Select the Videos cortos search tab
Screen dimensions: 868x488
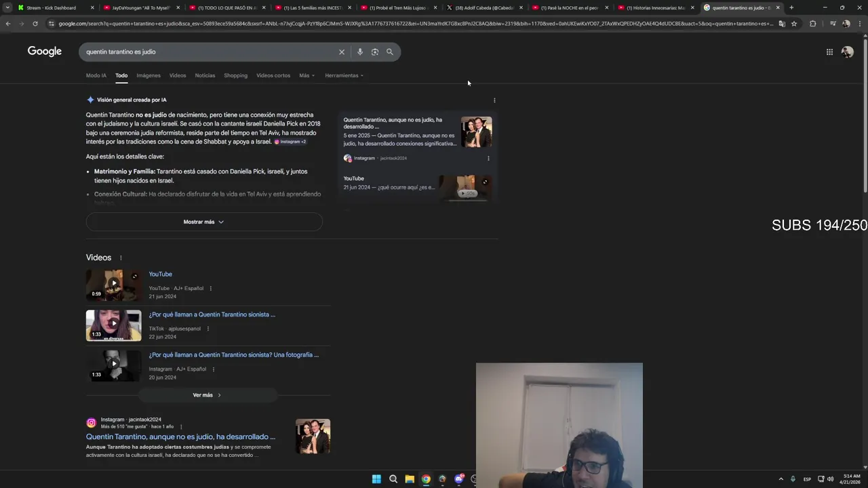273,75
